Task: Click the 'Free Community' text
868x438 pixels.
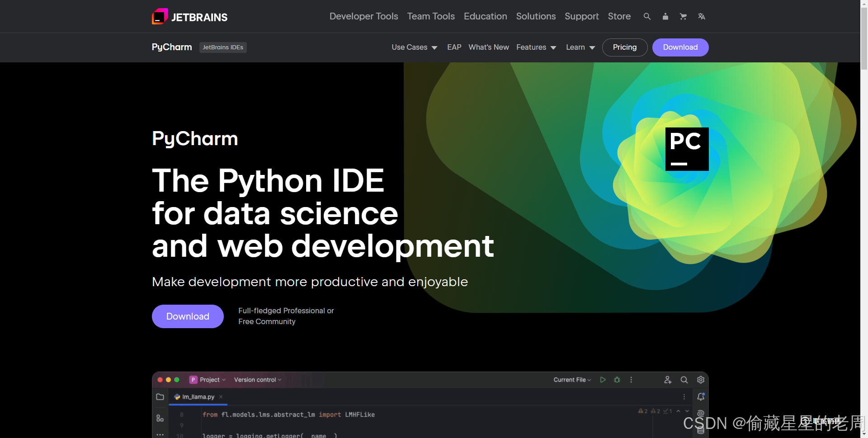Action: click(x=267, y=321)
